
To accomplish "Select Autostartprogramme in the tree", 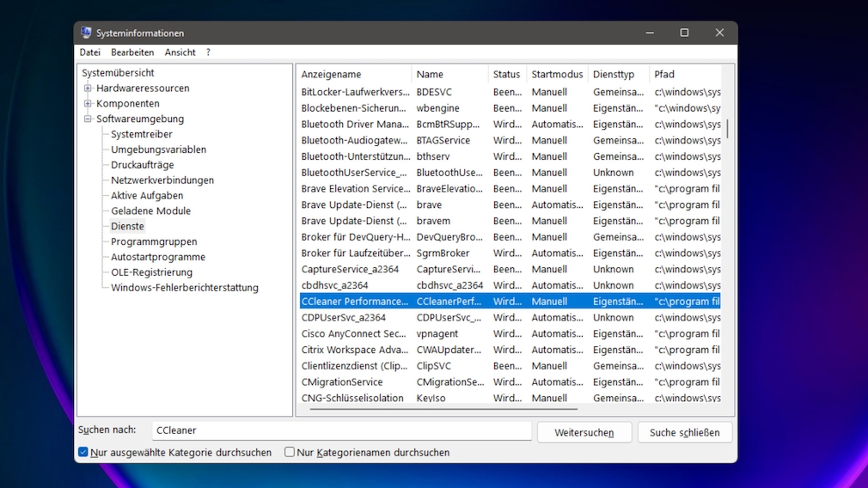I will click(158, 257).
